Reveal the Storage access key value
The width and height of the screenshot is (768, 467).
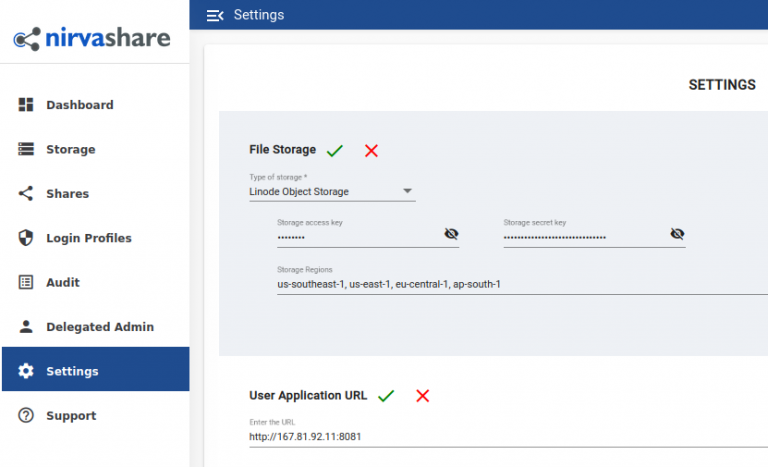click(451, 234)
